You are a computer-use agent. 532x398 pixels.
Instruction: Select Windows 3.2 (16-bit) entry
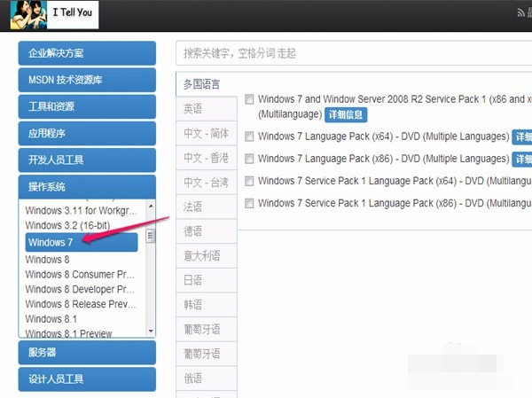[69, 226]
